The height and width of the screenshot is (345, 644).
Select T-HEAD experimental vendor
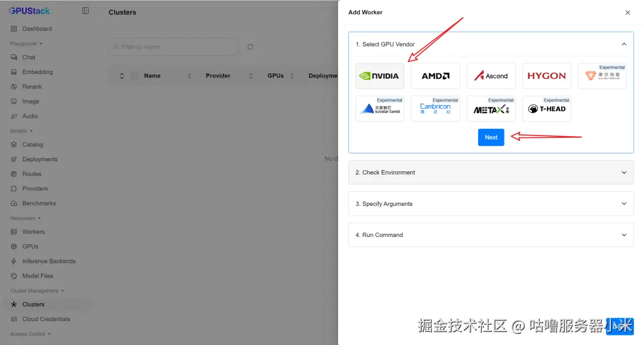point(547,109)
